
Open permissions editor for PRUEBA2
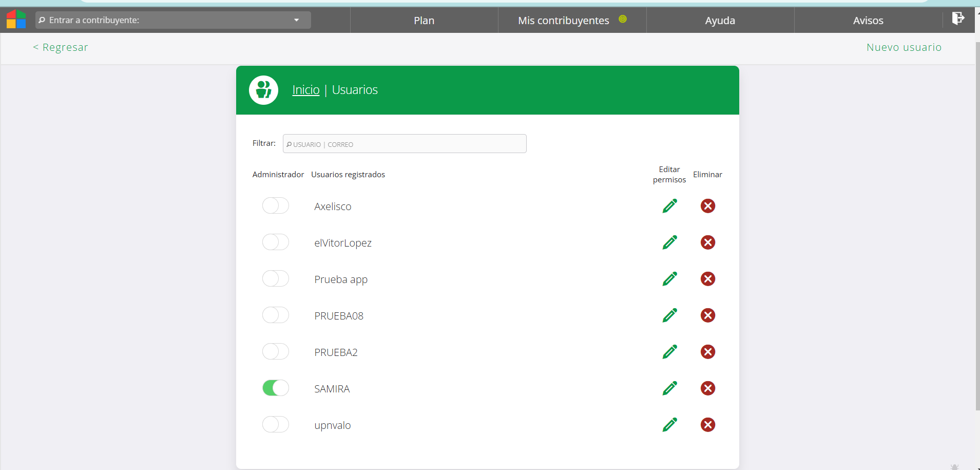[x=669, y=352]
